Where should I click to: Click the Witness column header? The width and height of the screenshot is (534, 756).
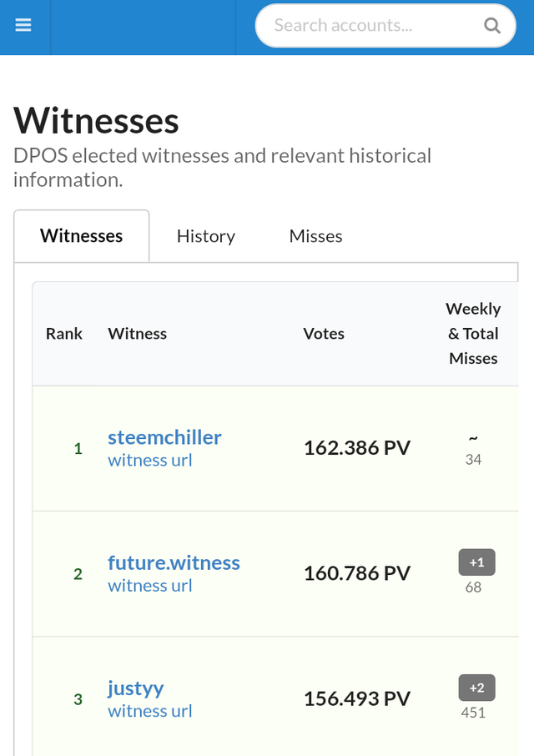pyautogui.click(x=138, y=334)
